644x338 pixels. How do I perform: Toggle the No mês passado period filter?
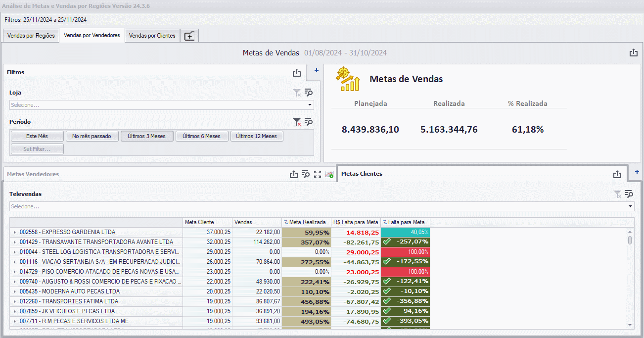coord(92,136)
